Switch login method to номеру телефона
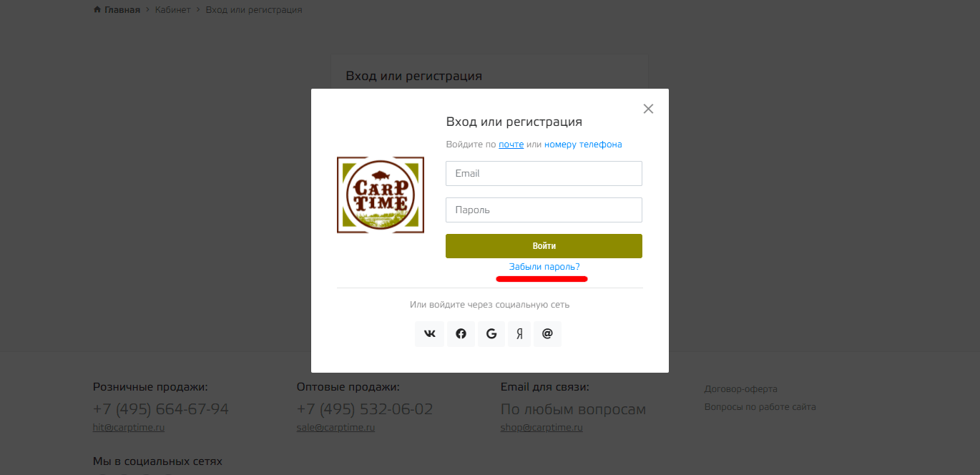Screen dimensions: 980x475 pos(583,145)
